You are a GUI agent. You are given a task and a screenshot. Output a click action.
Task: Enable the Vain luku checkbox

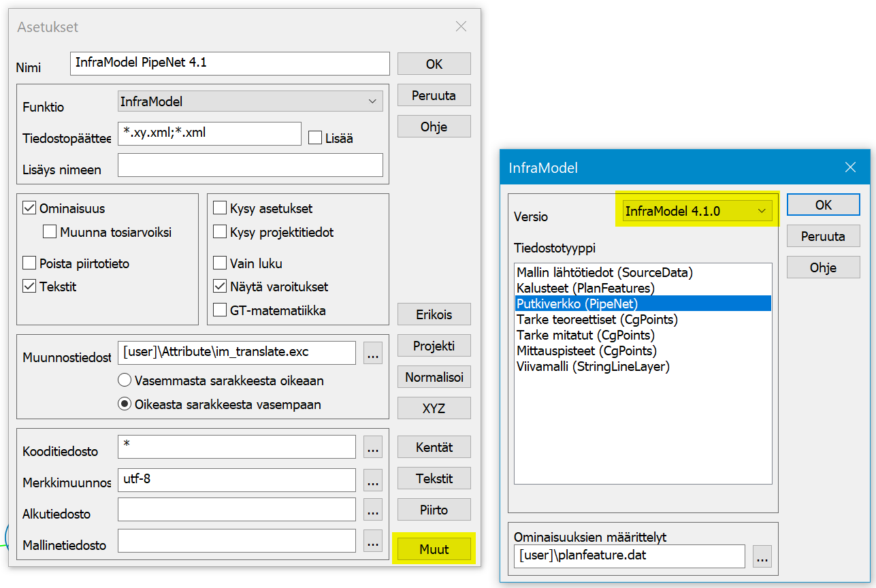[x=220, y=263]
